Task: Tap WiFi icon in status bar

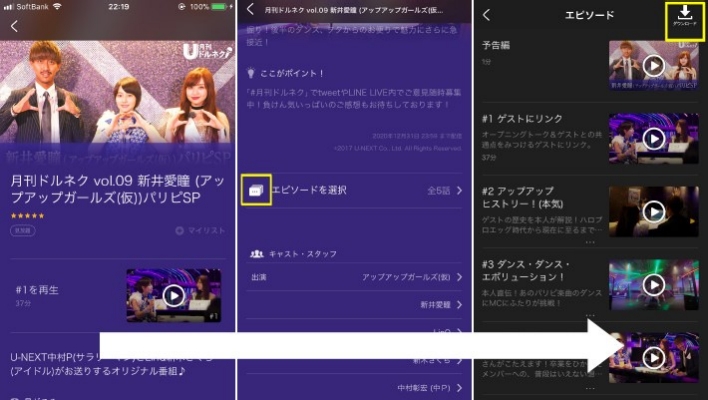Action: pyautogui.click(x=57, y=6)
